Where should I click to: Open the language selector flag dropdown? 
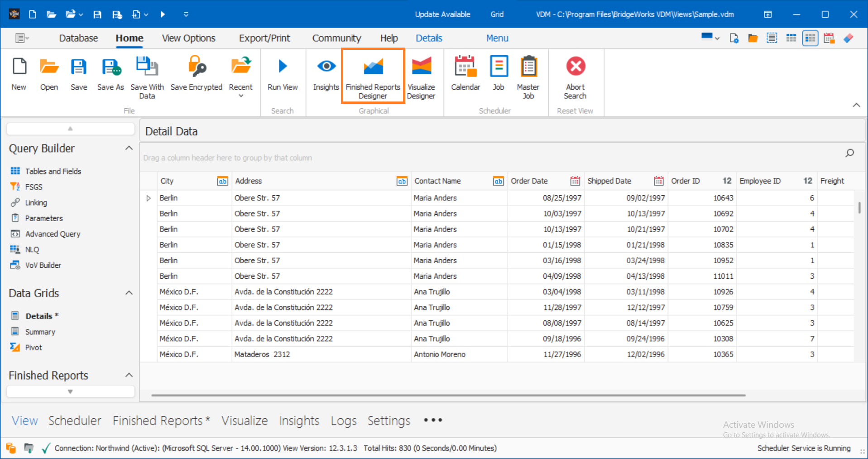[710, 38]
